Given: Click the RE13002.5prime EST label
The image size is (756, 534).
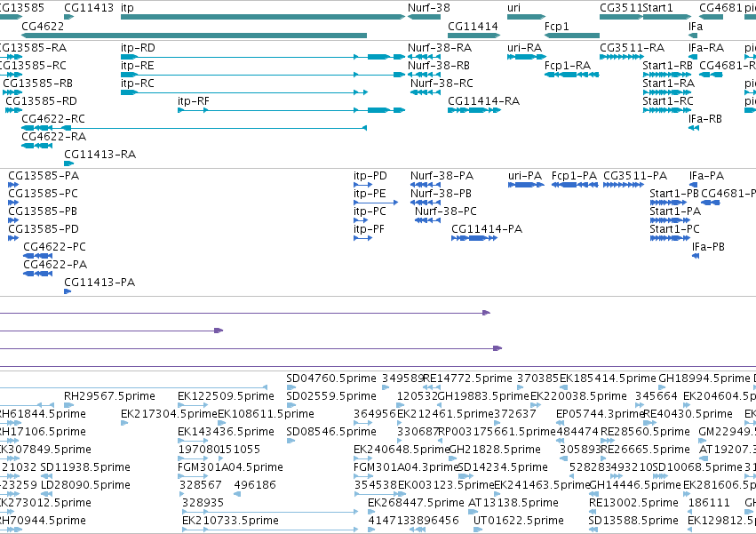Looking at the screenshot, I should pyautogui.click(x=633, y=503).
